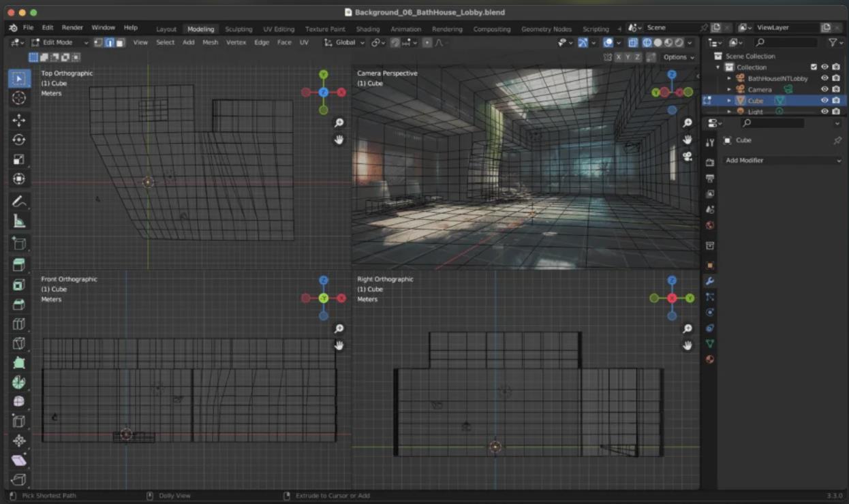Select the Shear tool
The width and height of the screenshot is (849, 504).
point(19,461)
